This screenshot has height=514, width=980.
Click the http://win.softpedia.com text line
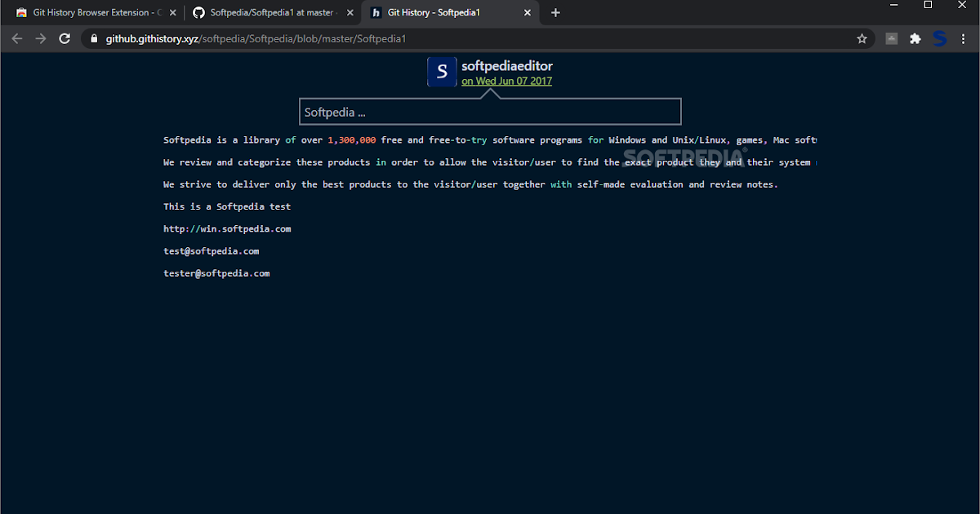(x=227, y=228)
